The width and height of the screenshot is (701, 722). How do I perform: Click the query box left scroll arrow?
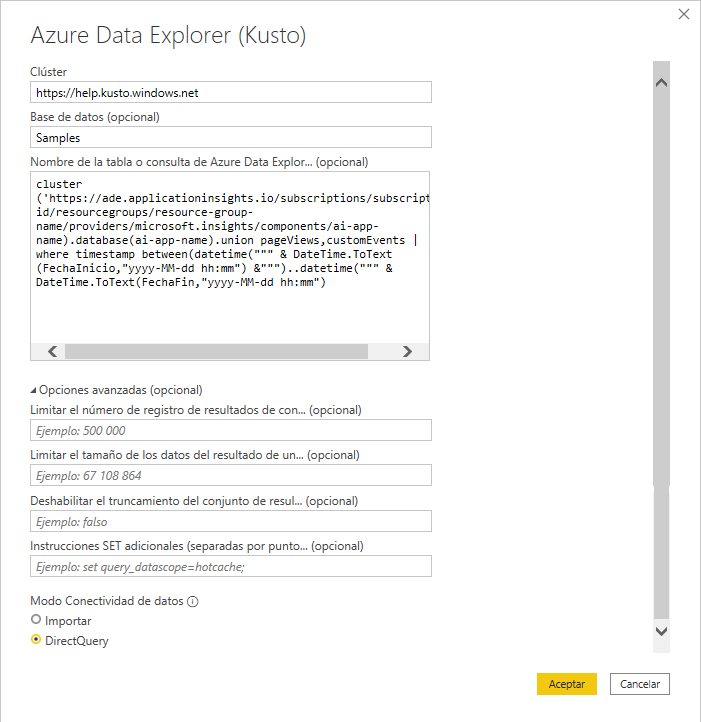pyautogui.click(x=53, y=352)
